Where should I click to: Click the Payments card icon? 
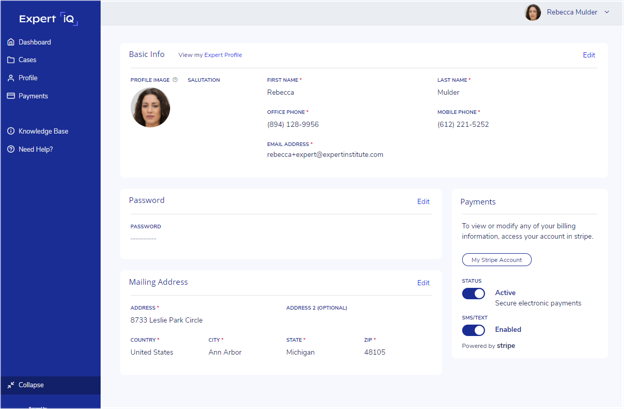pos(11,96)
